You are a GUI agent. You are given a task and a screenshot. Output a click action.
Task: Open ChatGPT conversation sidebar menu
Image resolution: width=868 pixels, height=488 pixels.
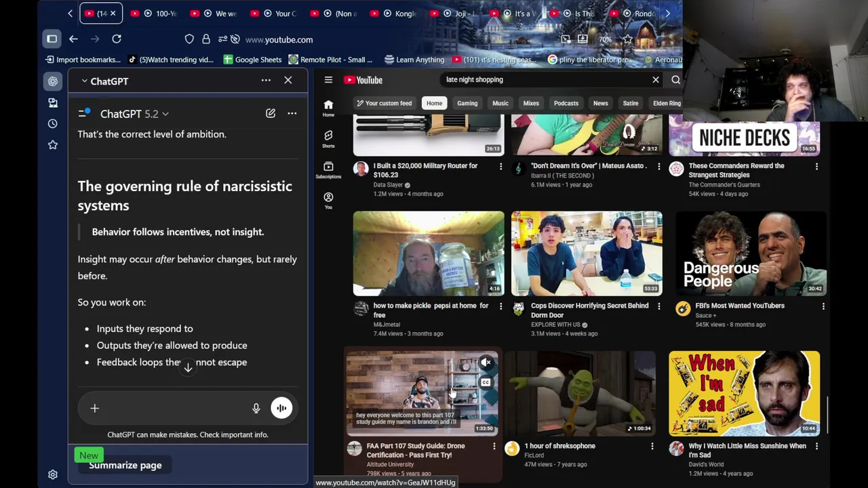[x=84, y=113]
